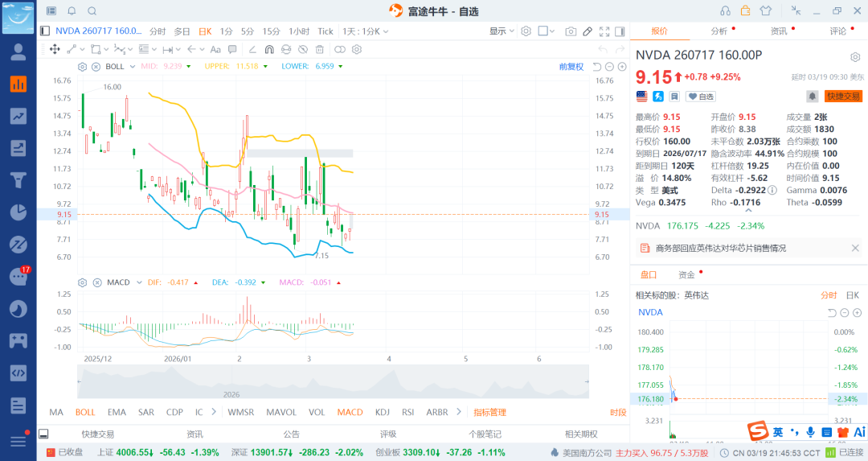Select the MID line pink color arrow
This screenshot has width=868, height=461.
189,67
